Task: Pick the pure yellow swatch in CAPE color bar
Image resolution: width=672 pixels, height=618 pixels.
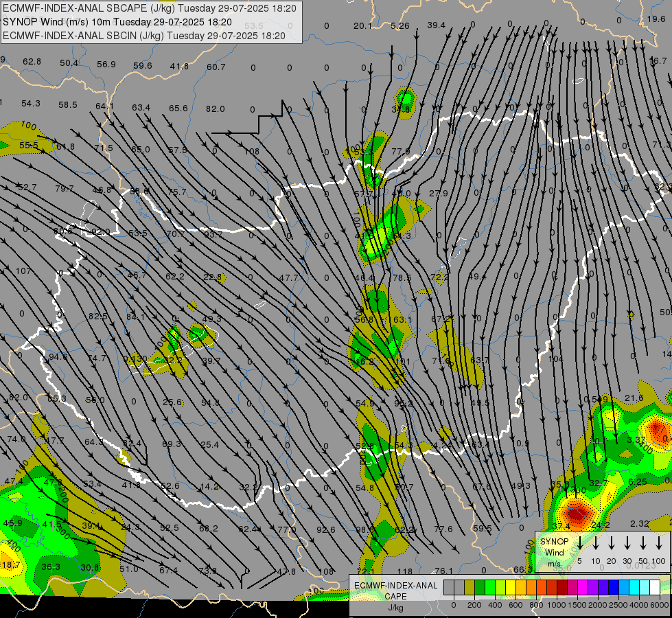Action: [511, 588]
